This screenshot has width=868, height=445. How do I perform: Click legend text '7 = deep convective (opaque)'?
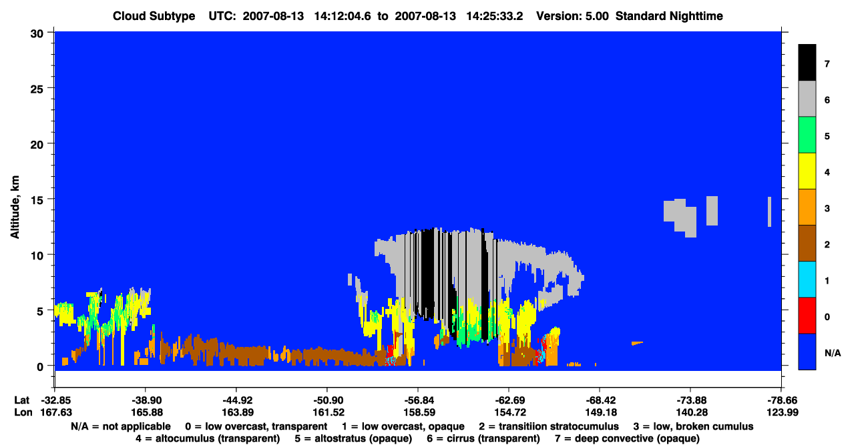(627, 438)
